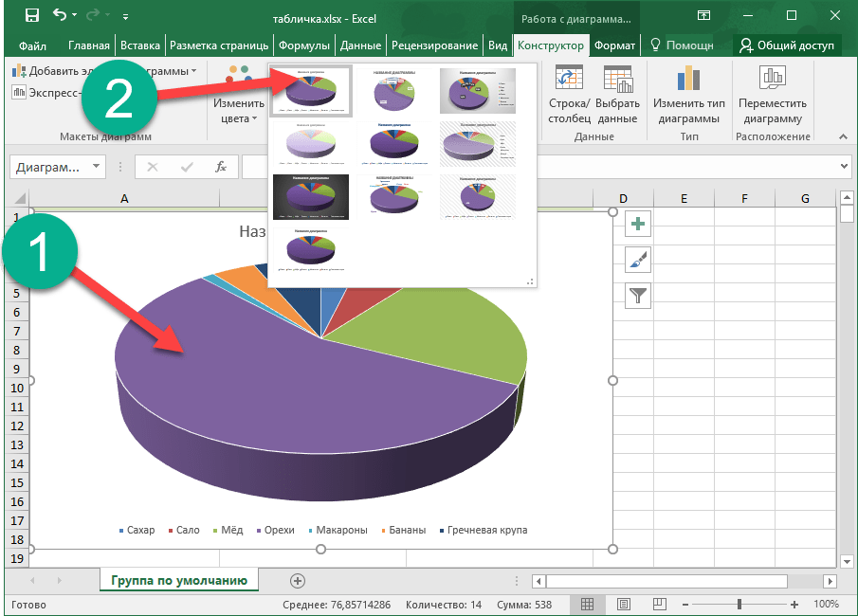Select the dark background chart style thumbnail

coord(311,196)
